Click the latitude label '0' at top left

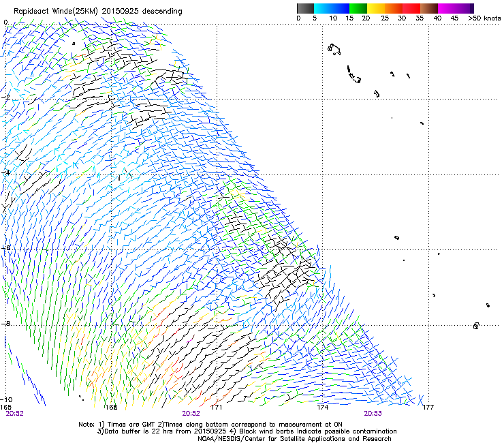pyautogui.click(x=5, y=22)
